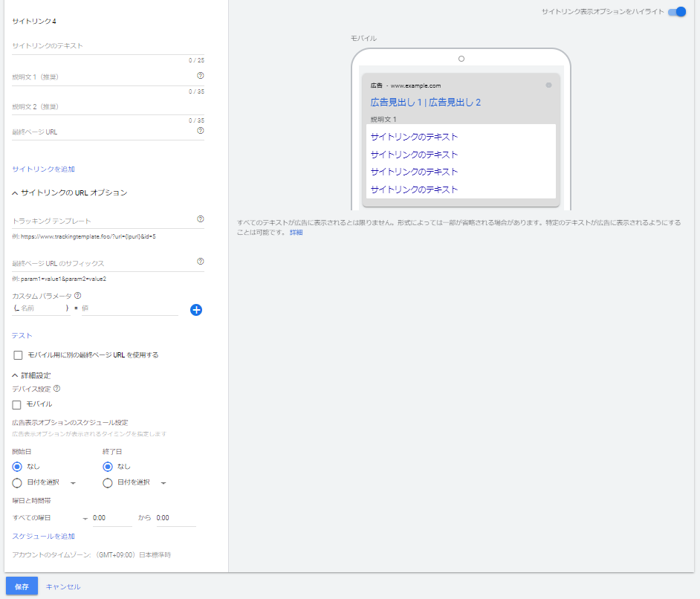Open help icon beside カスタム パラメータ

click(78, 296)
